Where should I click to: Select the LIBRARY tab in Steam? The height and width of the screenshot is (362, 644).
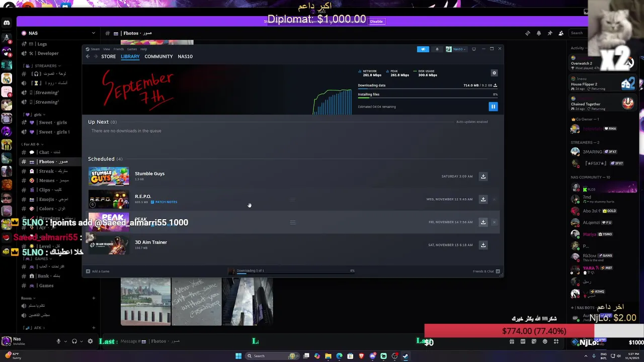click(130, 56)
